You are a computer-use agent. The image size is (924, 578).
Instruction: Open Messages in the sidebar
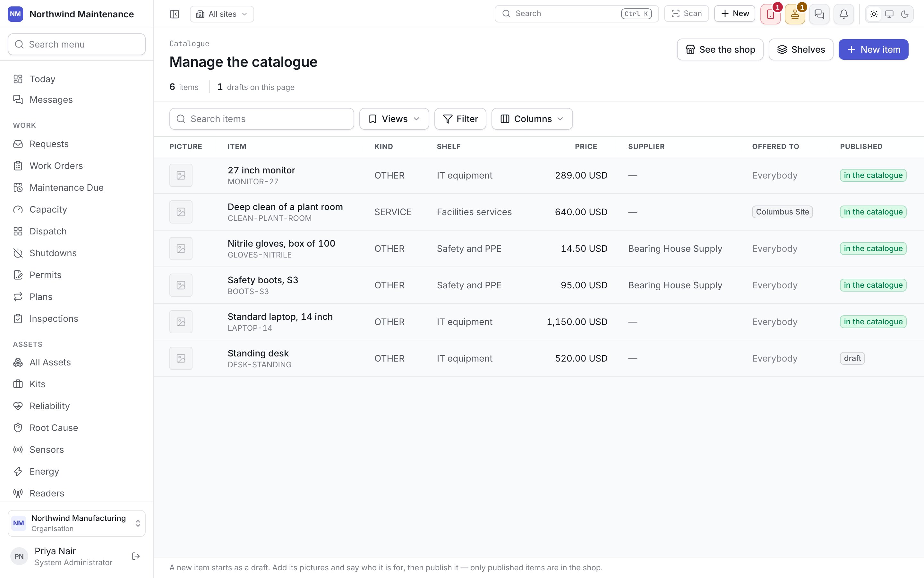[77, 100]
